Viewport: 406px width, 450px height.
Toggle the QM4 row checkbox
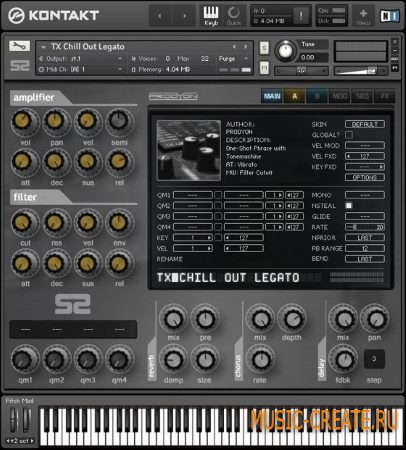point(218,227)
